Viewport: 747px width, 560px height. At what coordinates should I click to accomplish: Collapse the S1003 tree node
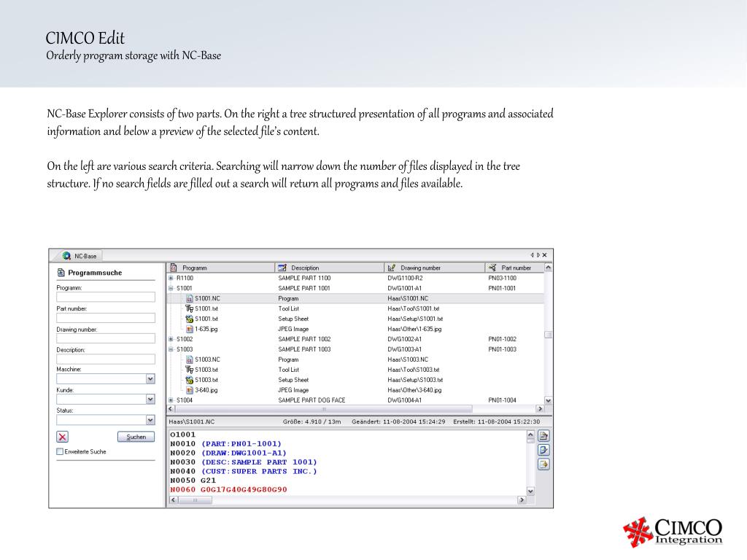[171, 349]
